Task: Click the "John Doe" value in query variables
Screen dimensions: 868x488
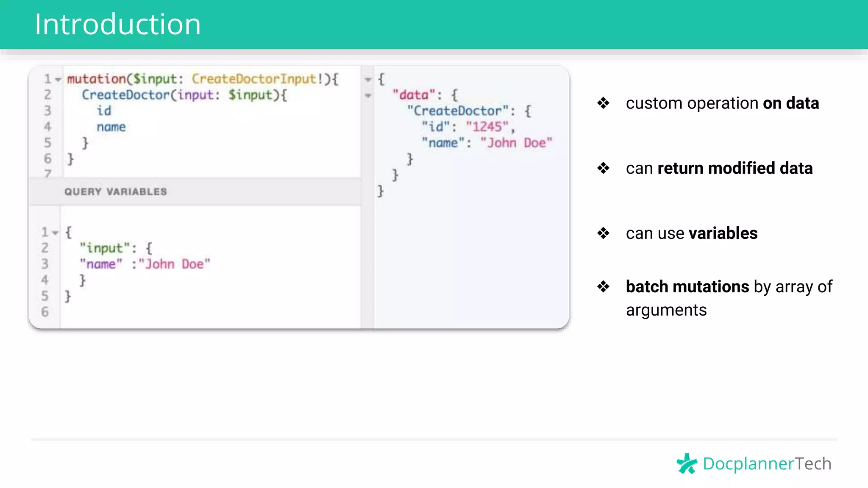Action: click(x=174, y=264)
